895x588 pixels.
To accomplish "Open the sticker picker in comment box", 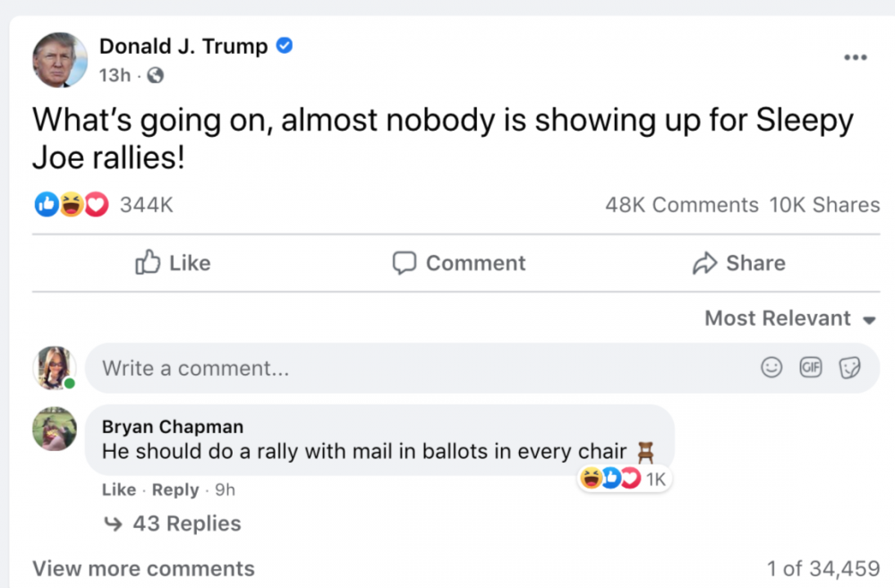I will (x=849, y=368).
